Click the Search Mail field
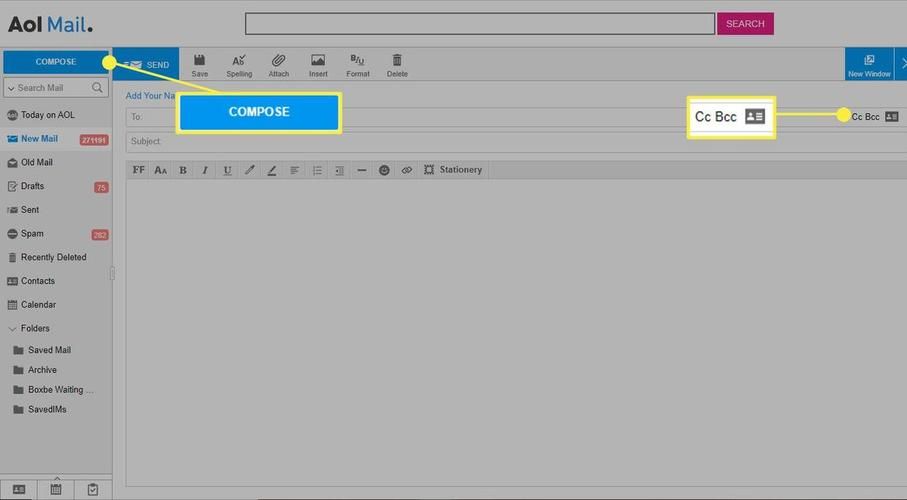The width and height of the screenshot is (907, 500). [x=56, y=88]
